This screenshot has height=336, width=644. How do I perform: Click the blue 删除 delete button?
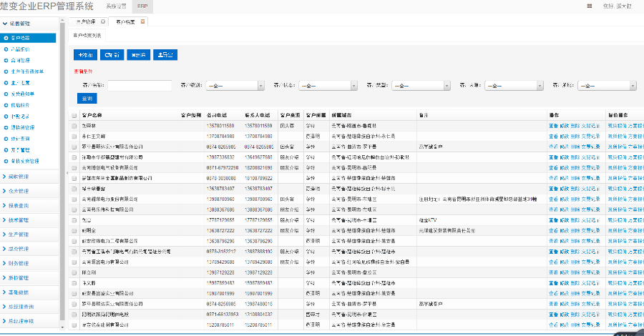click(x=138, y=55)
